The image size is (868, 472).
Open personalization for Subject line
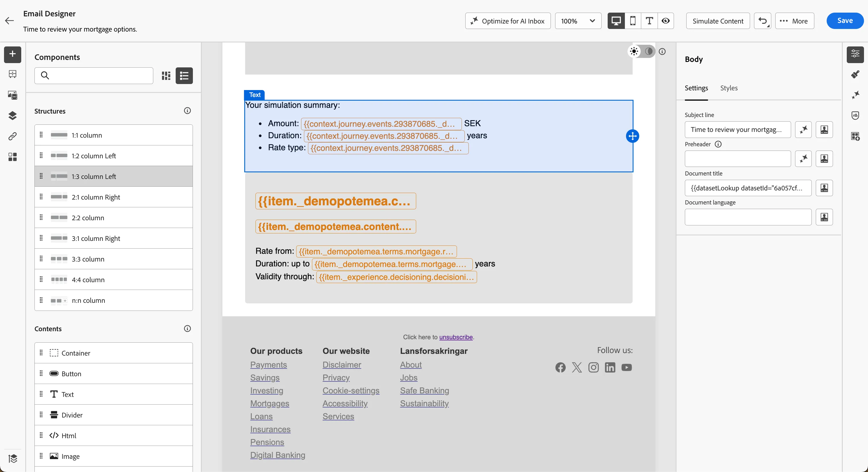pos(824,130)
